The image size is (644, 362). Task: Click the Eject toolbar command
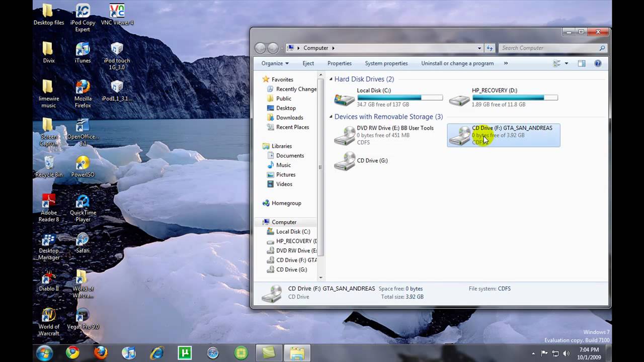pyautogui.click(x=308, y=63)
